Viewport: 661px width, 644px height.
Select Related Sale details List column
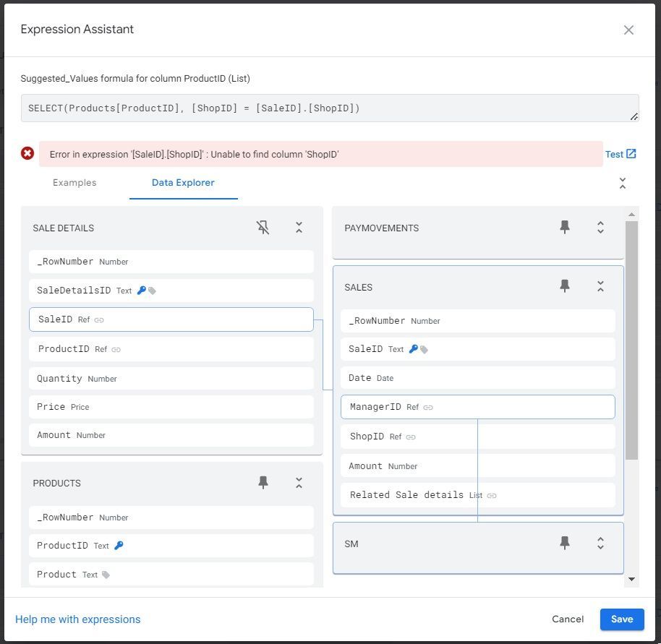click(477, 495)
